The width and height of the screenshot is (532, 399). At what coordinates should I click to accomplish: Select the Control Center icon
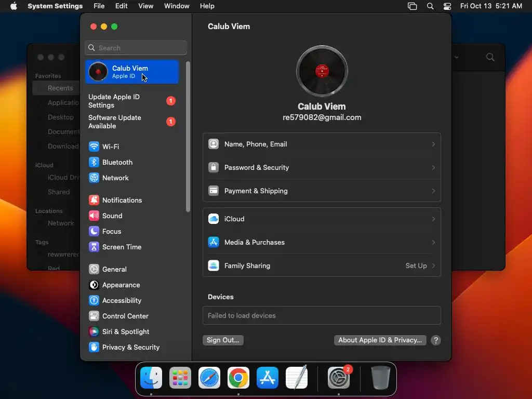94,316
